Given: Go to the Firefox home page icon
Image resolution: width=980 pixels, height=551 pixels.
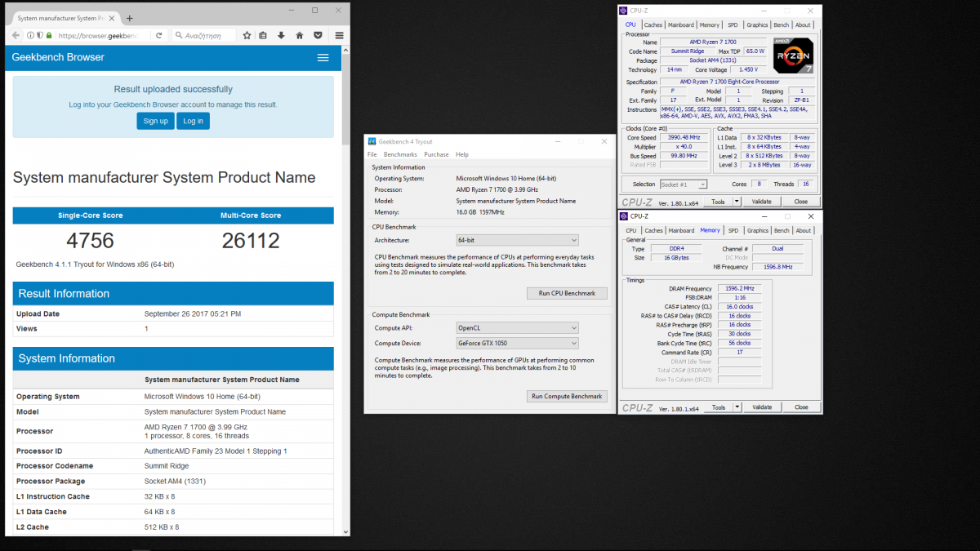Looking at the screenshot, I should click(x=300, y=35).
